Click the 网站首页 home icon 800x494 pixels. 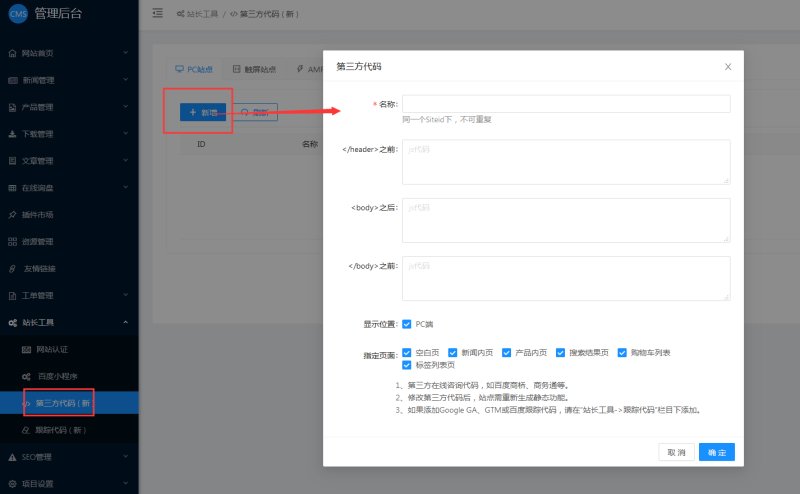point(12,53)
